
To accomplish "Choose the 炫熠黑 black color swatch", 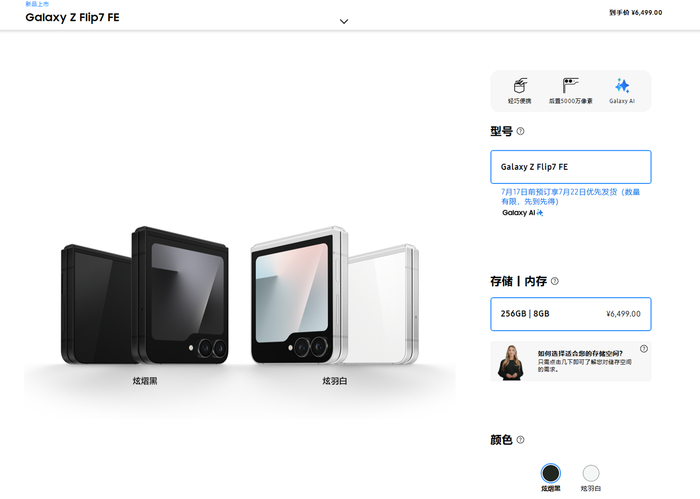I will click(550, 473).
